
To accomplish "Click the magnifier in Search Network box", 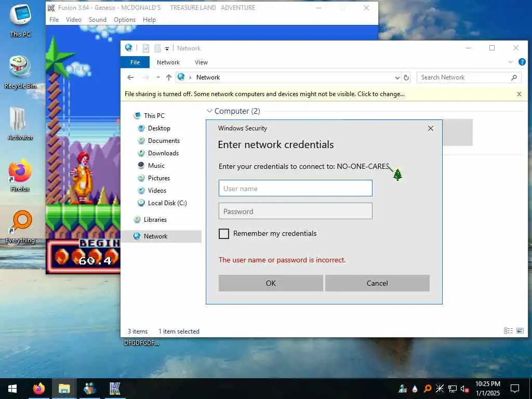I will click(514, 77).
